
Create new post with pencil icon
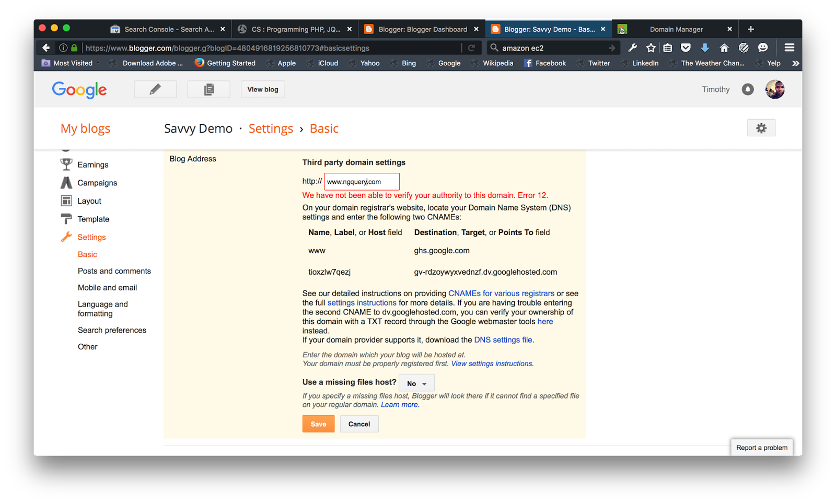tap(155, 89)
